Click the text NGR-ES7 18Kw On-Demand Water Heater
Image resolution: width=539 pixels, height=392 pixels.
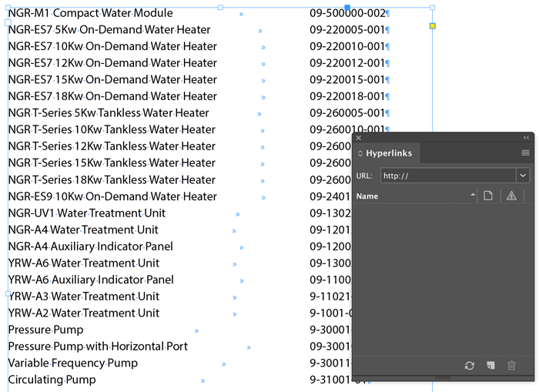click(x=112, y=96)
